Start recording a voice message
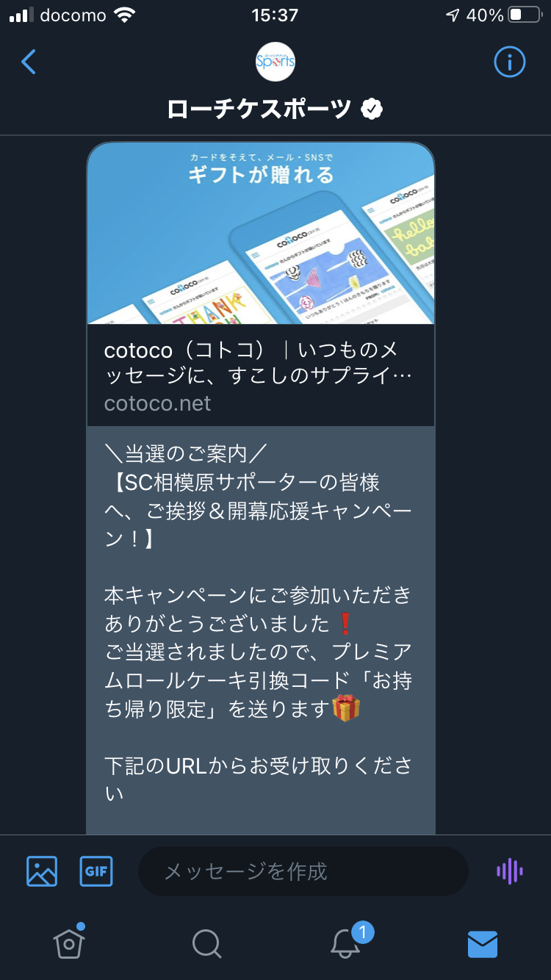 click(509, 871)
